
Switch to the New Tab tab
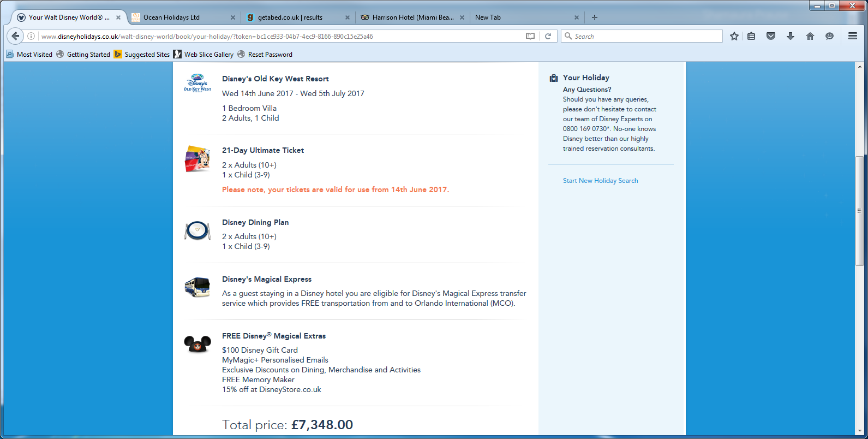[x=526, y=17]
